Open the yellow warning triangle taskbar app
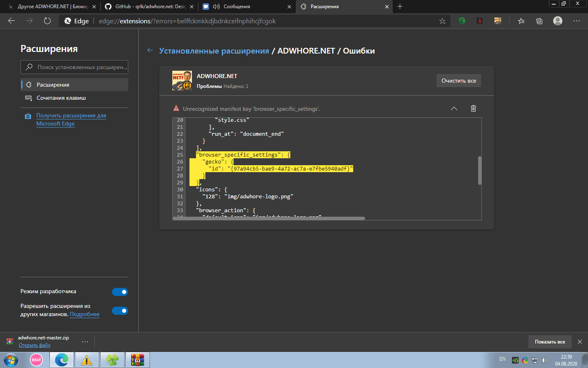 click(x=87, y=360)
